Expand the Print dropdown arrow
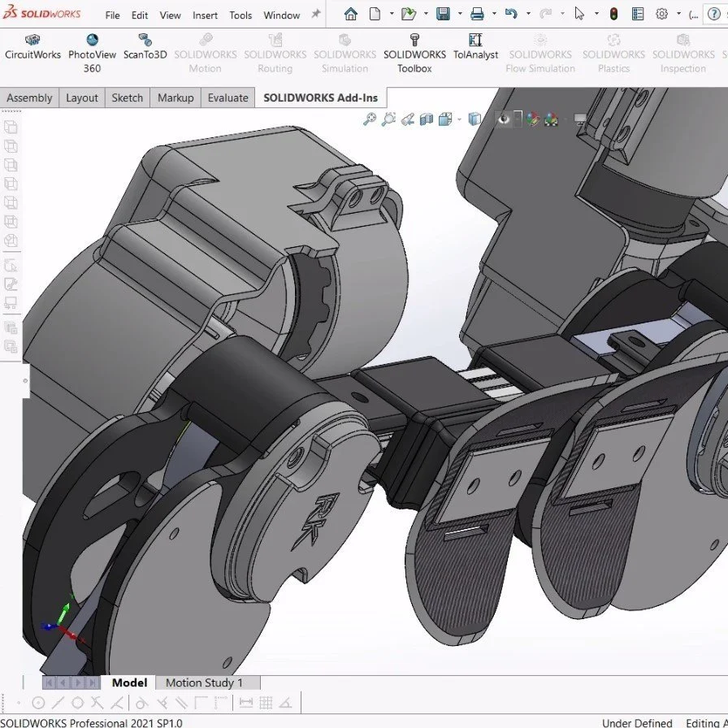Screen dimensions: 728x728 click(x=494, y=14)
